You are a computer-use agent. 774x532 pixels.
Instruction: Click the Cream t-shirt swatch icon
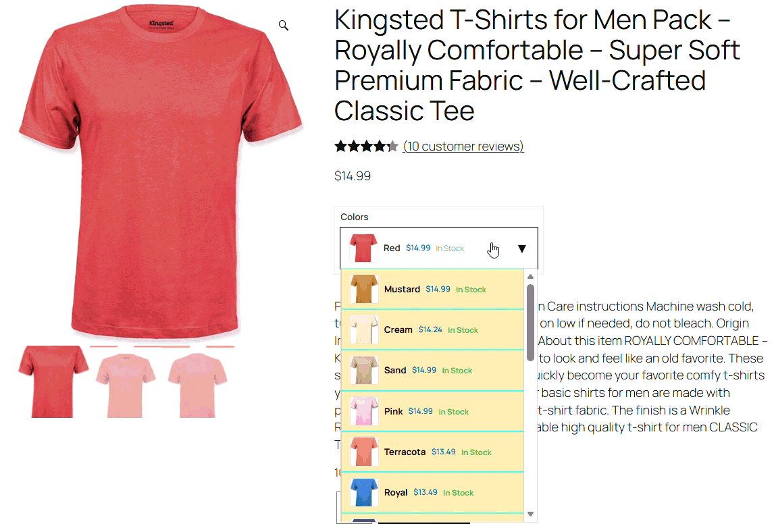pos(364,329)
